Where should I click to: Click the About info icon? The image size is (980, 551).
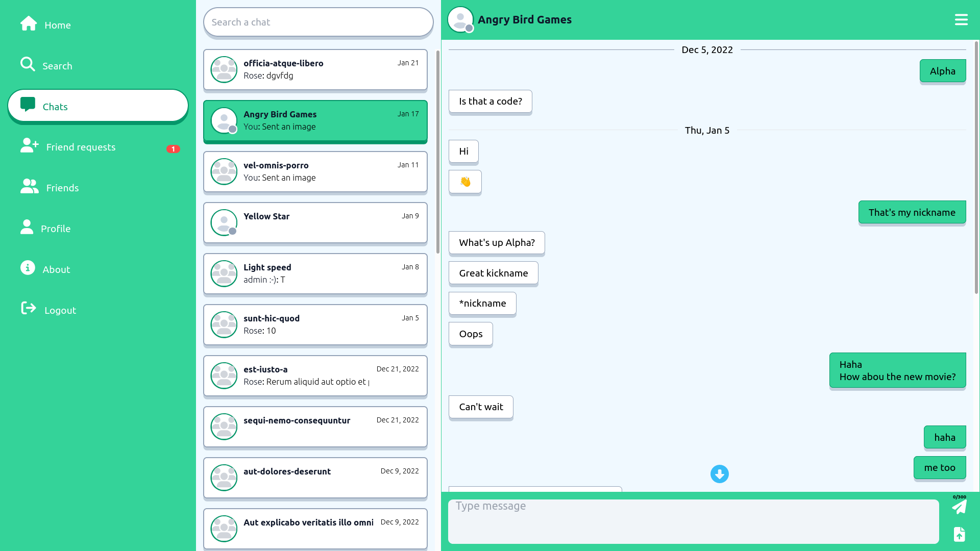[28, 268]
